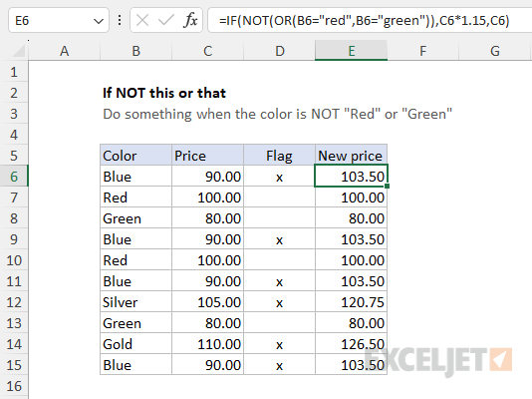532x399 pixels.
Task: Select row 16 header
Action: tap(14, 386)
